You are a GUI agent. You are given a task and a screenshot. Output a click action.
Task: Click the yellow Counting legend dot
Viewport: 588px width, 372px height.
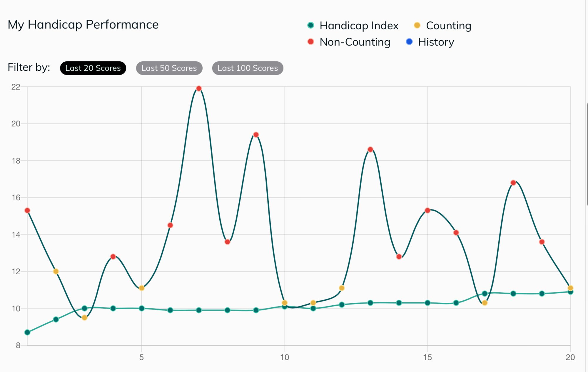417,26
